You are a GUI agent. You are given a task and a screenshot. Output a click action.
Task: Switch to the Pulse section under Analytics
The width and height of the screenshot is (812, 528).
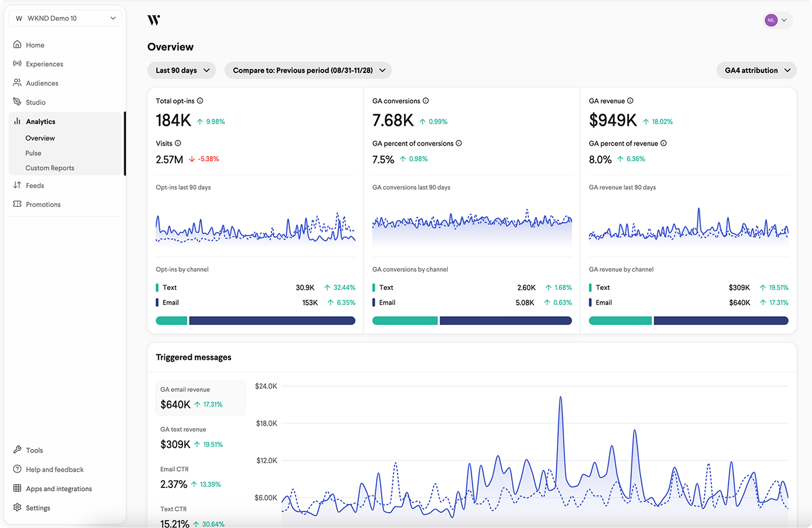pyautogui.click(x=33, y=152)
